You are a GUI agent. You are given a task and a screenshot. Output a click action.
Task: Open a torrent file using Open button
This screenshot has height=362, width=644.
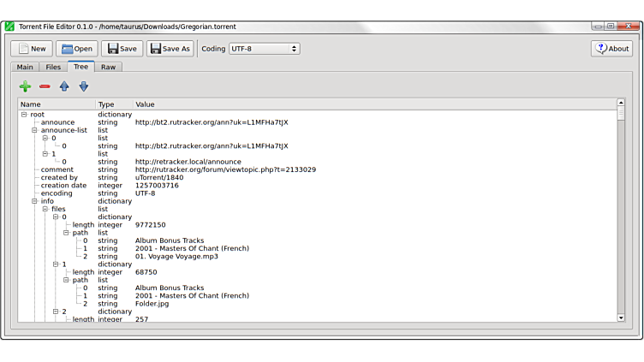click(x=76, y=49)
